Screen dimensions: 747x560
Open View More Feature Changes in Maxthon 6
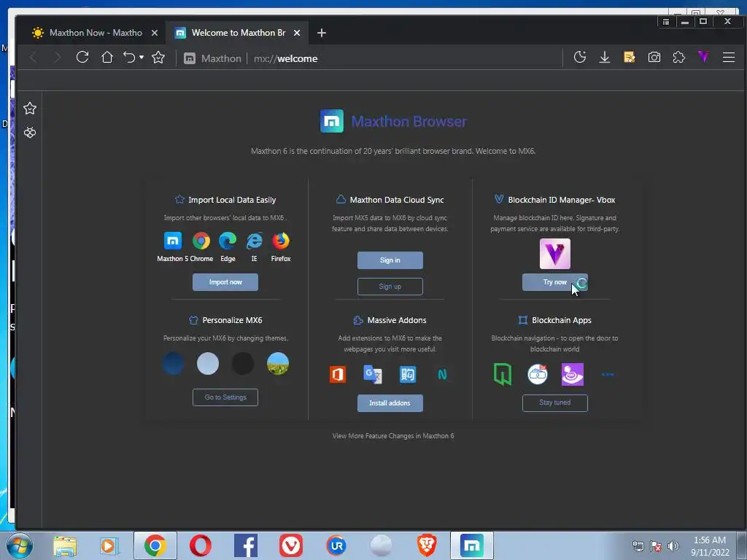click(x=393, y=436)
